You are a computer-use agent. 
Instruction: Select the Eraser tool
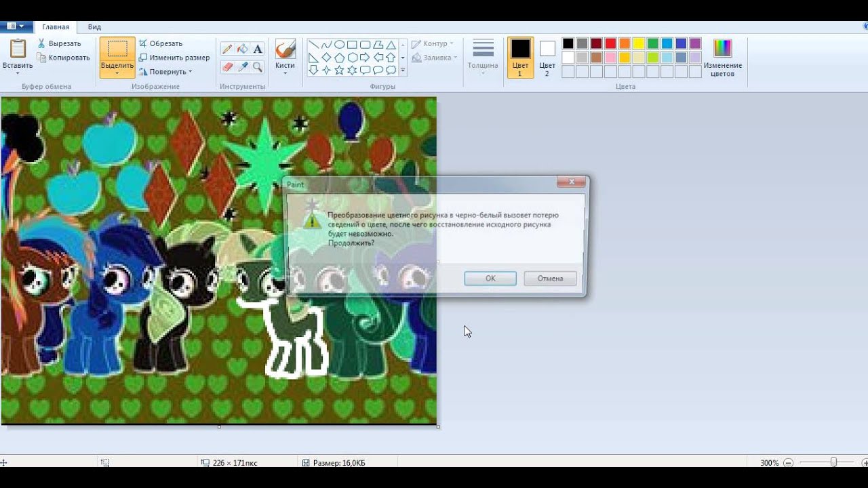(x=227, y=66)
